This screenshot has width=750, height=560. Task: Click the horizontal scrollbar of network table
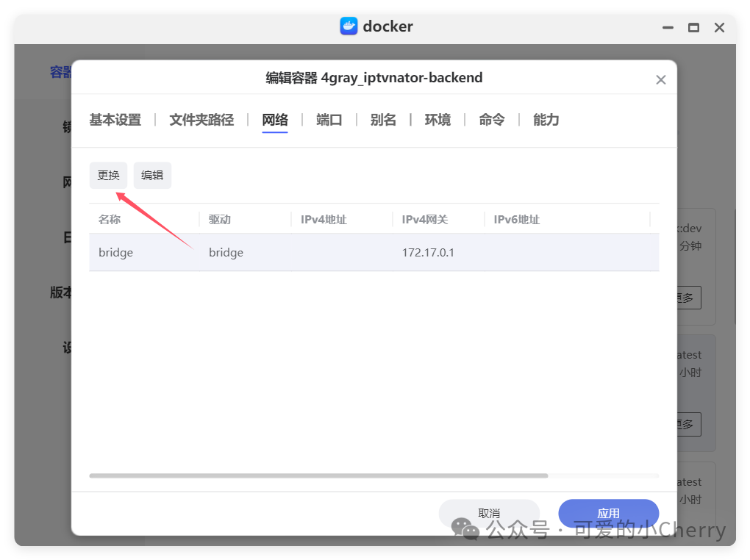click(318, 475)
